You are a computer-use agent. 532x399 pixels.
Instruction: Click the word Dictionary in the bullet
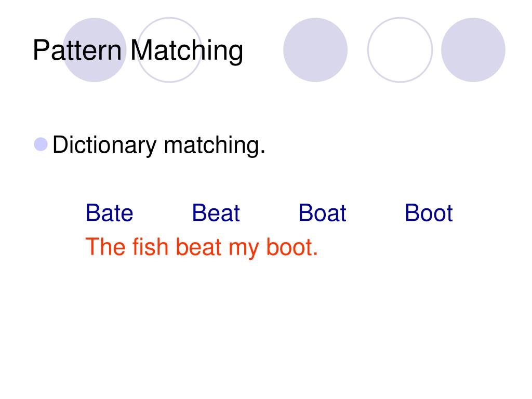104,145
